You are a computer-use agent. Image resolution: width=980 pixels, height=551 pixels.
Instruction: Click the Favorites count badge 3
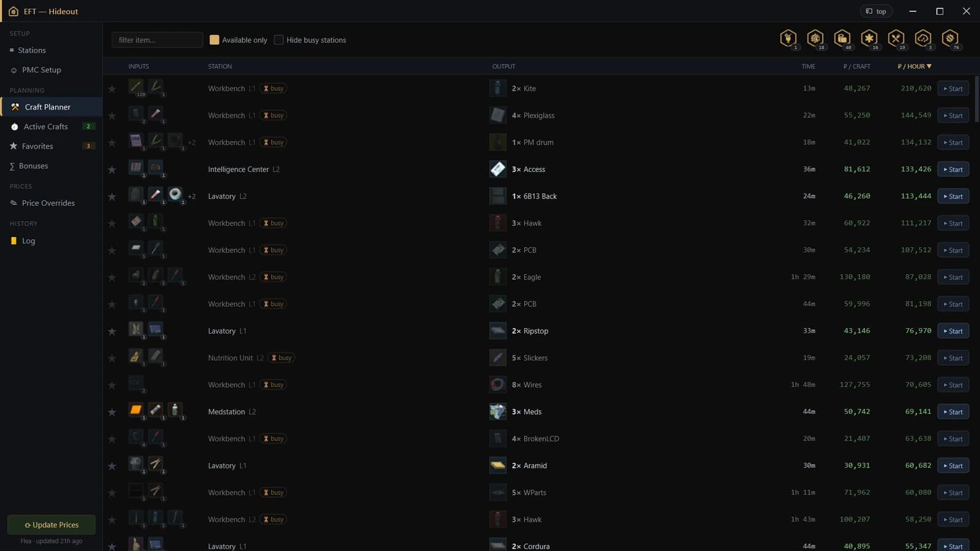pyautogui.click(x=88, y=146)
